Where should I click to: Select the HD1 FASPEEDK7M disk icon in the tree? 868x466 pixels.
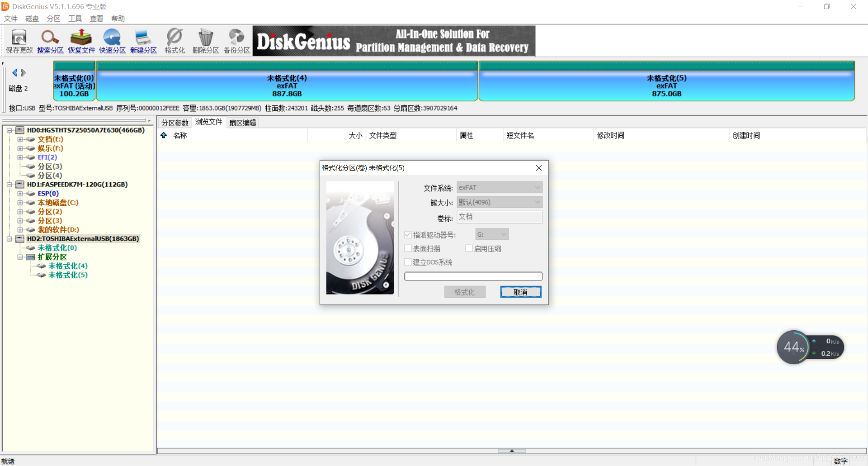(x=20, y=185)
